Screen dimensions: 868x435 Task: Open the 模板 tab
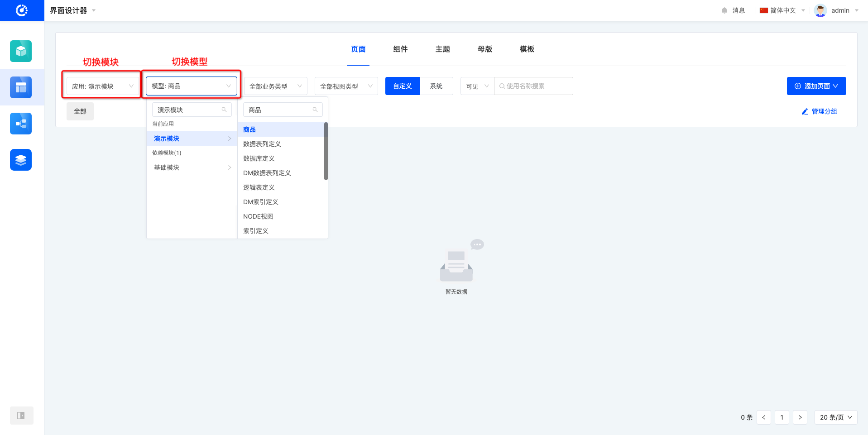pos(527,49)
